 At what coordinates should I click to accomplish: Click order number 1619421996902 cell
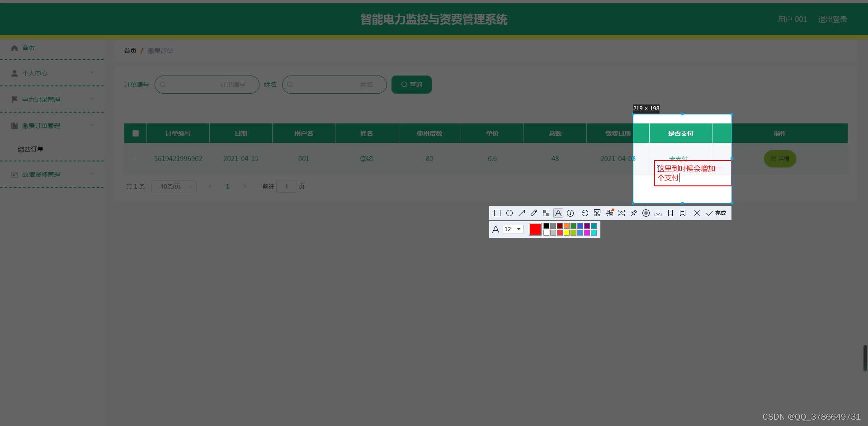point(178,159)
